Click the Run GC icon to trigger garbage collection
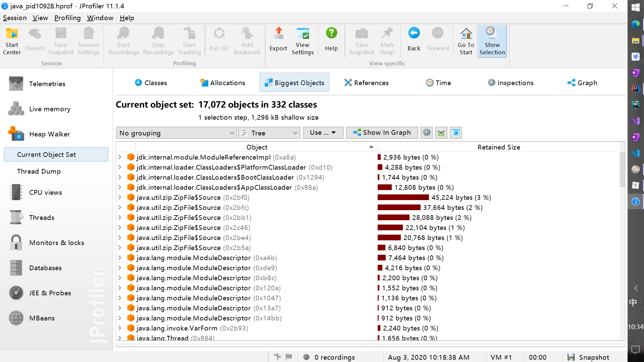The height and width of the screenshot is (362, 644). [219, 39]
